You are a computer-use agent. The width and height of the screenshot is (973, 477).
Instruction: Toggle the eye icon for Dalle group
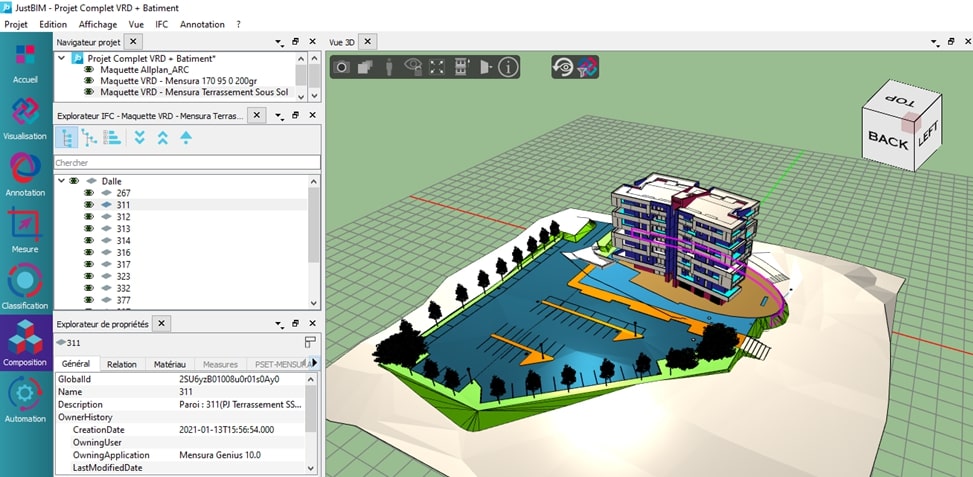[74, 181]
